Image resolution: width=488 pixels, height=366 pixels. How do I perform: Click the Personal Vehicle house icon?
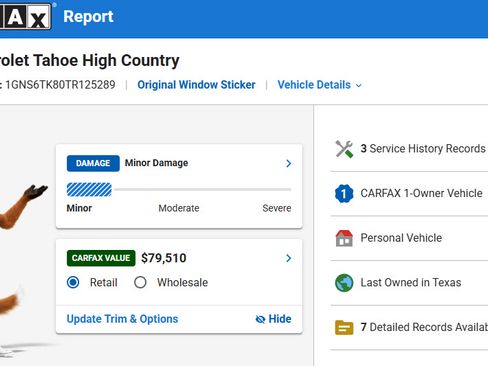tap(344, 238)
